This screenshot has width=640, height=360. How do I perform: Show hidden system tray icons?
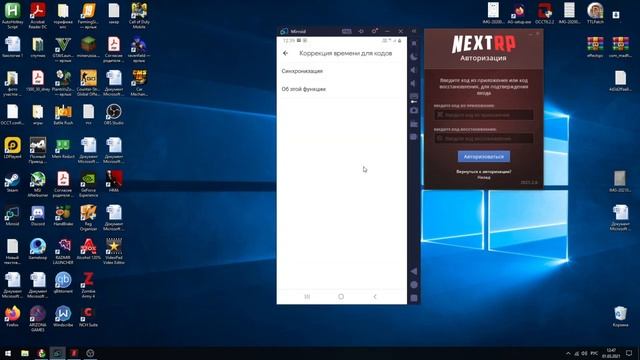pos(568,353)
